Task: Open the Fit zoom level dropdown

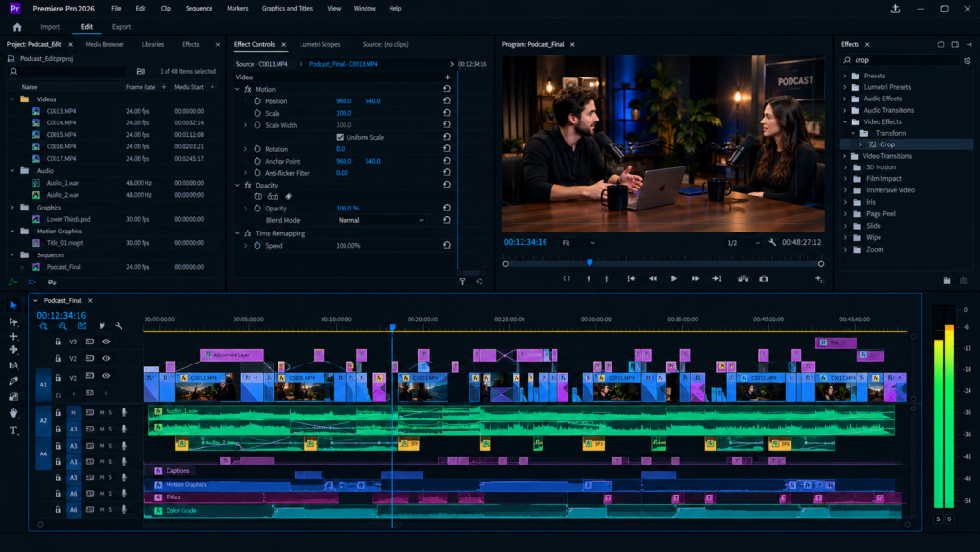Action: click(x=578, y=243)
